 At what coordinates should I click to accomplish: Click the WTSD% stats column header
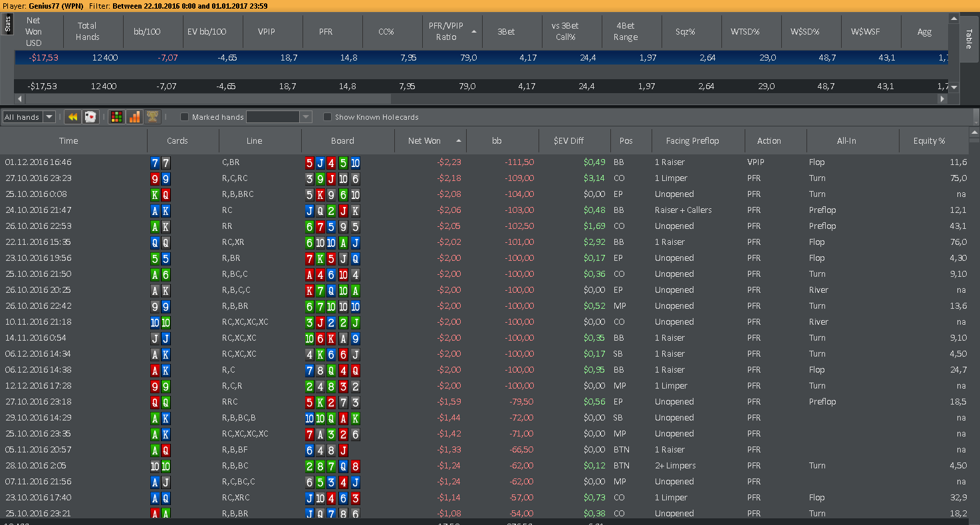click(745, 31)
